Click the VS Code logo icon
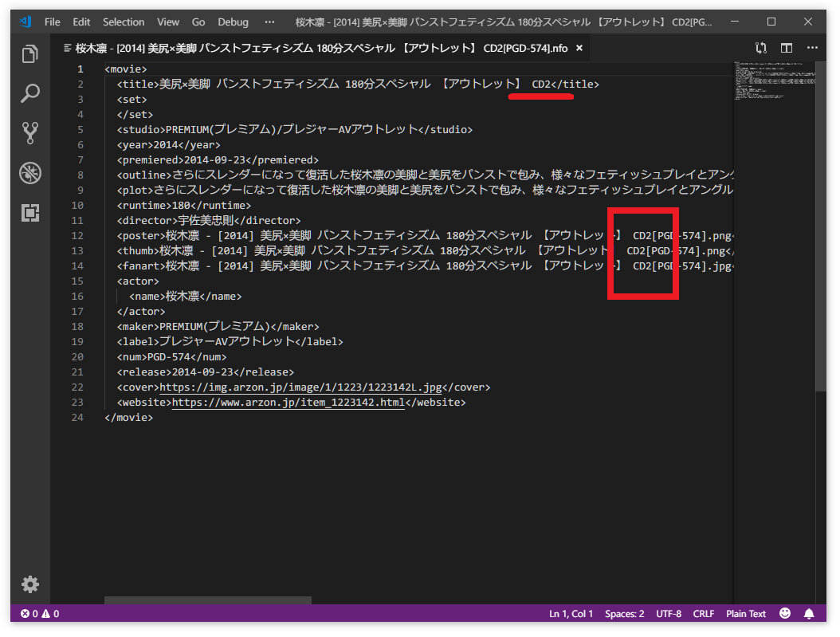Screen dimensions: 840x637 [26, 22]
